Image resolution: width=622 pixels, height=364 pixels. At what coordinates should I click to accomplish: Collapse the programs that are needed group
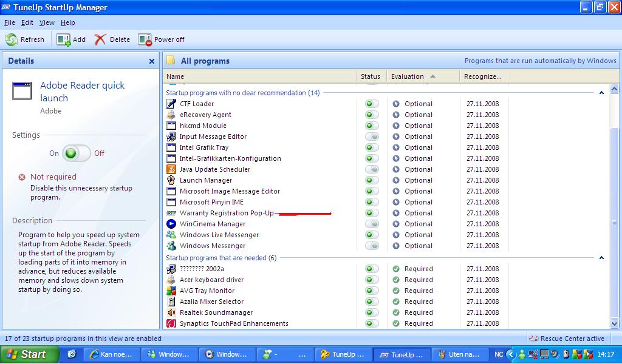(601, 258)
